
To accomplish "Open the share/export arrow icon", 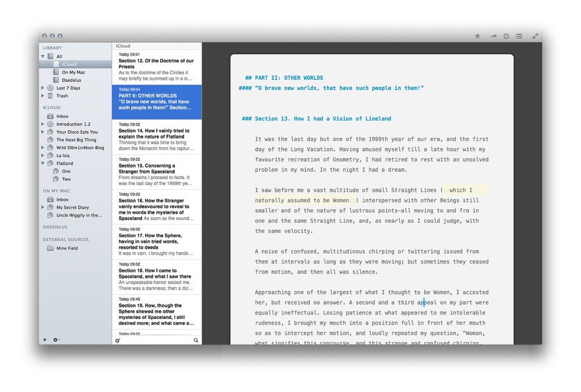I will (x=493, y=36).
